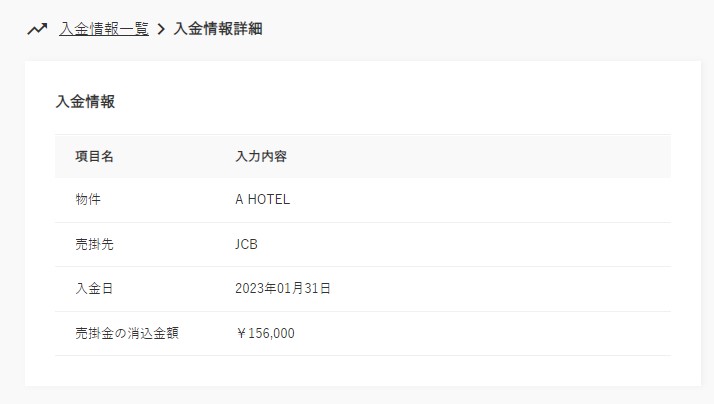The width and height of the screenshot is (714, 404).
Task: Select the 売掛金の消込金額 row label
Action: tap(127, 333)
